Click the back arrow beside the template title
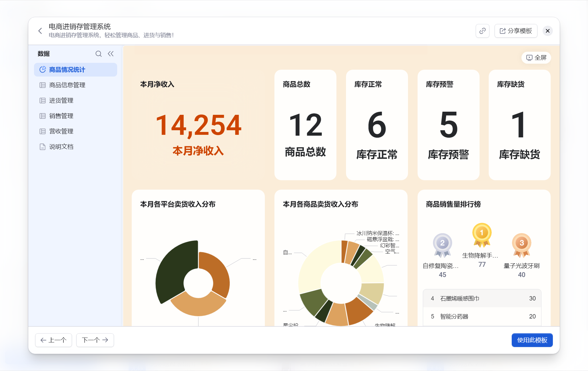 coord(40,31)
